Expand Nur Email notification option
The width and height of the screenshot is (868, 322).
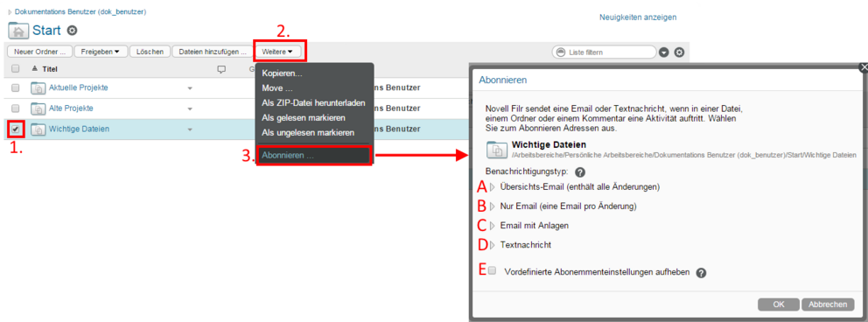pos(492,206)
